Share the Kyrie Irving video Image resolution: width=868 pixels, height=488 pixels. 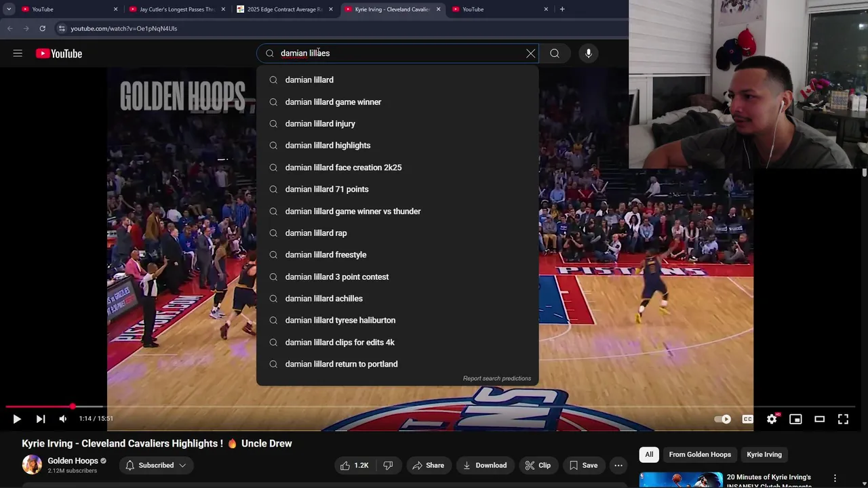click(428, 466)
